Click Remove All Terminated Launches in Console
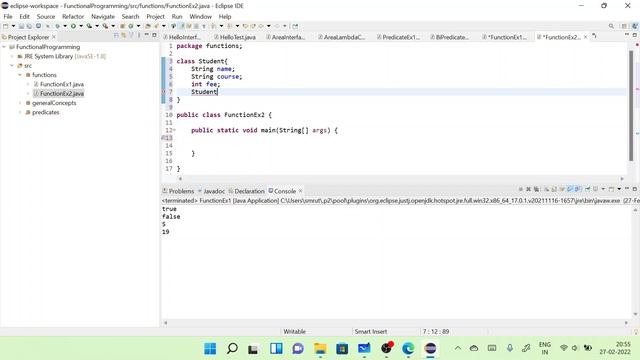Viewport: 640px width, 360px height. click(536, 189)
